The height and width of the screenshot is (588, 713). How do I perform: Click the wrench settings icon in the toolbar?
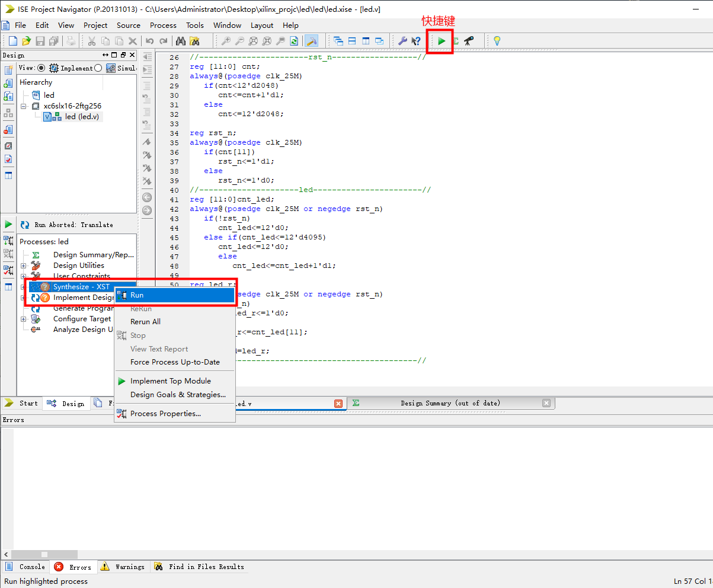click(x=402, y=41)
